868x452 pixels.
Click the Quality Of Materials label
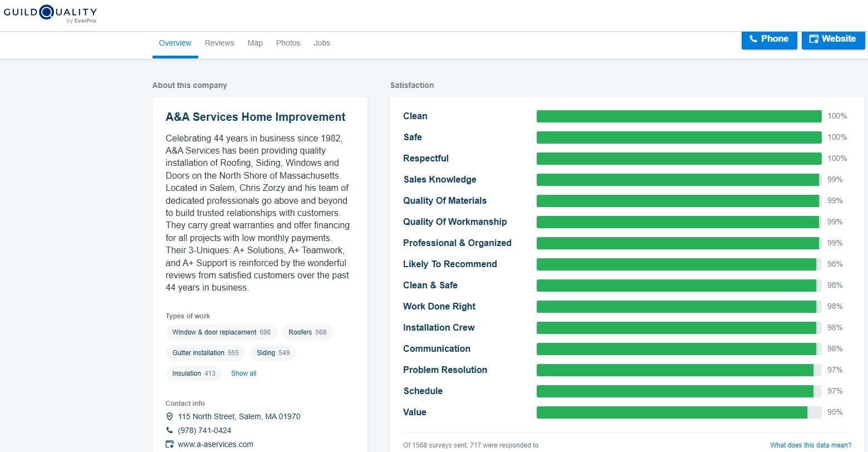coord(445,201)
